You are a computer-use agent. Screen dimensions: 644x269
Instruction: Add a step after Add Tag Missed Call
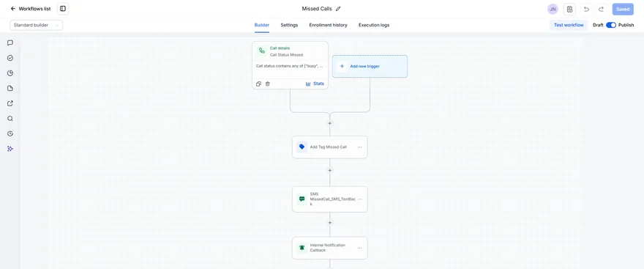tap(329, 170)
